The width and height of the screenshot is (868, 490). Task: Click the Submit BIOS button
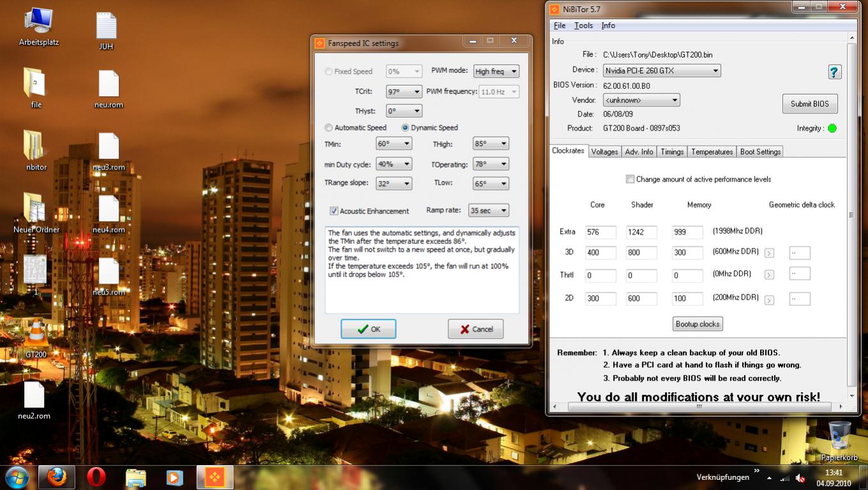(810, 104)
